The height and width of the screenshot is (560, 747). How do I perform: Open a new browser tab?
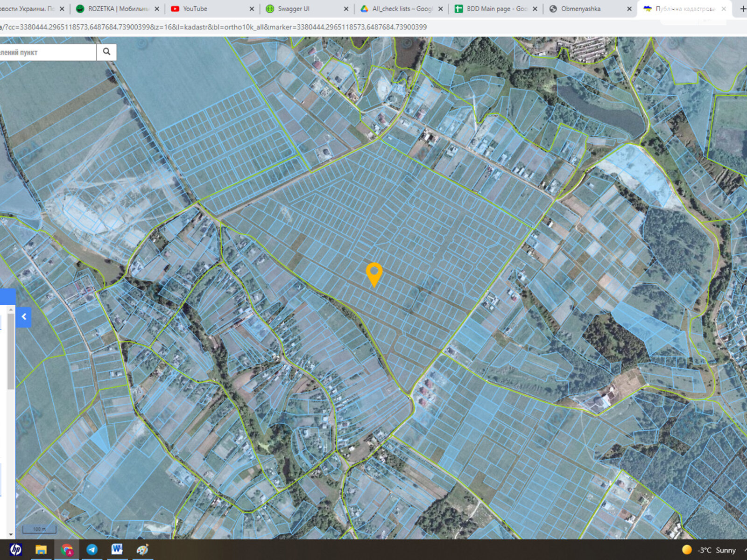pos(742,9)
